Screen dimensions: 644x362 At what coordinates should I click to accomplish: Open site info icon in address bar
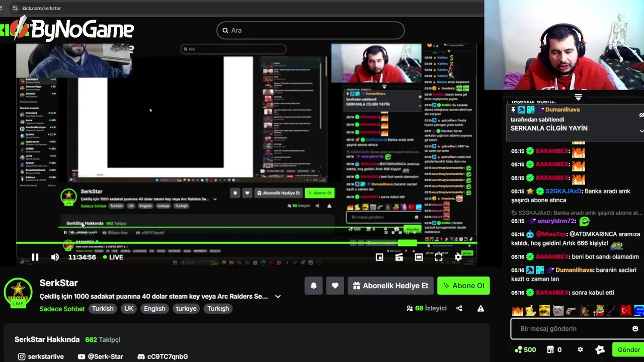(x=15, y=8)
